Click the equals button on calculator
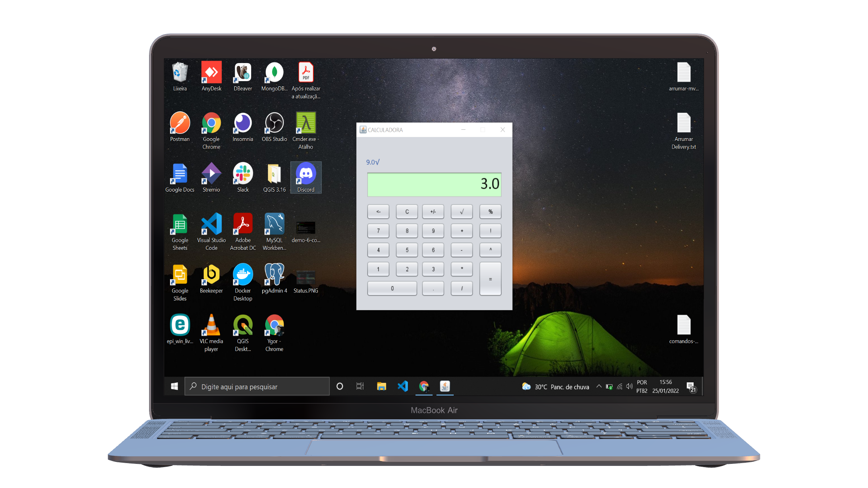Viewport: 868px width, 488px height. pyautogui.click(x=490, y=279)
